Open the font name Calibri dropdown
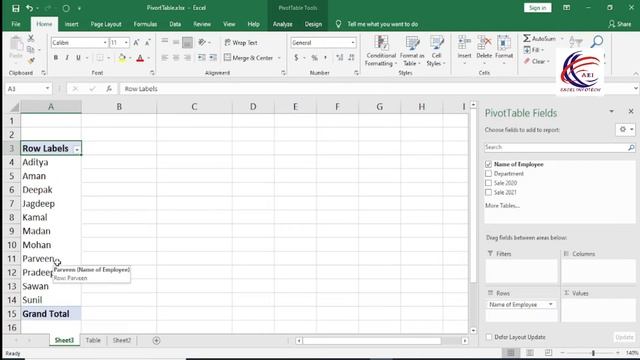 click(x=105, y=42)
